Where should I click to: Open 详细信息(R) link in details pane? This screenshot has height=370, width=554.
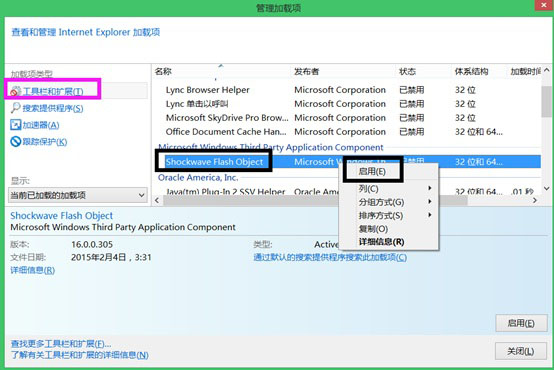point(33,270)
